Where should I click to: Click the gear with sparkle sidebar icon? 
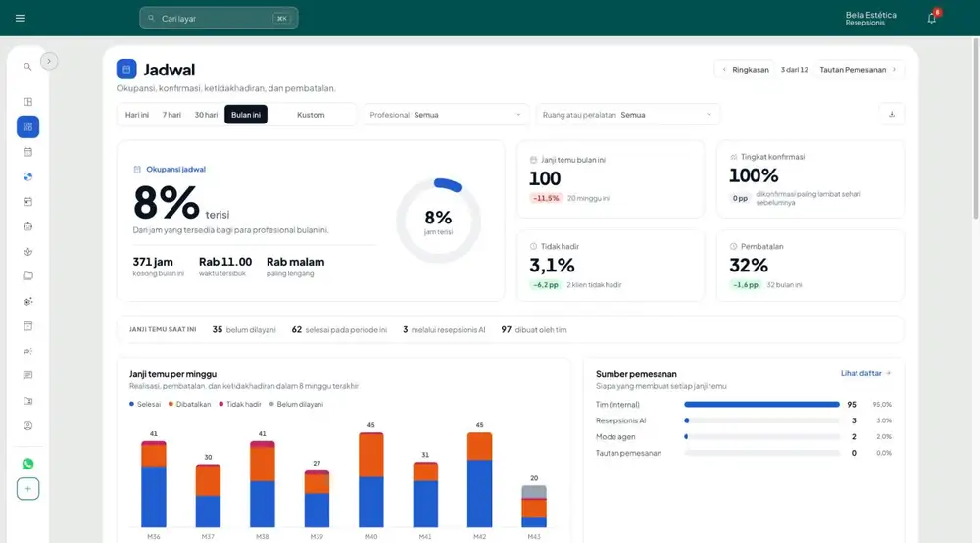coord(27,301)
